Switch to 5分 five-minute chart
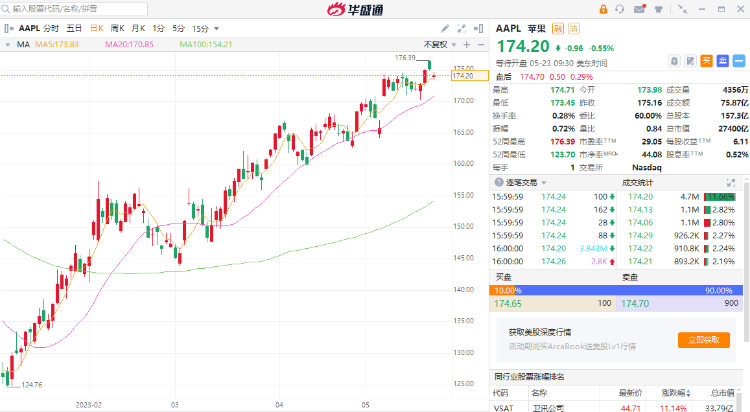 pyautogui.click(x=178, y=29)
